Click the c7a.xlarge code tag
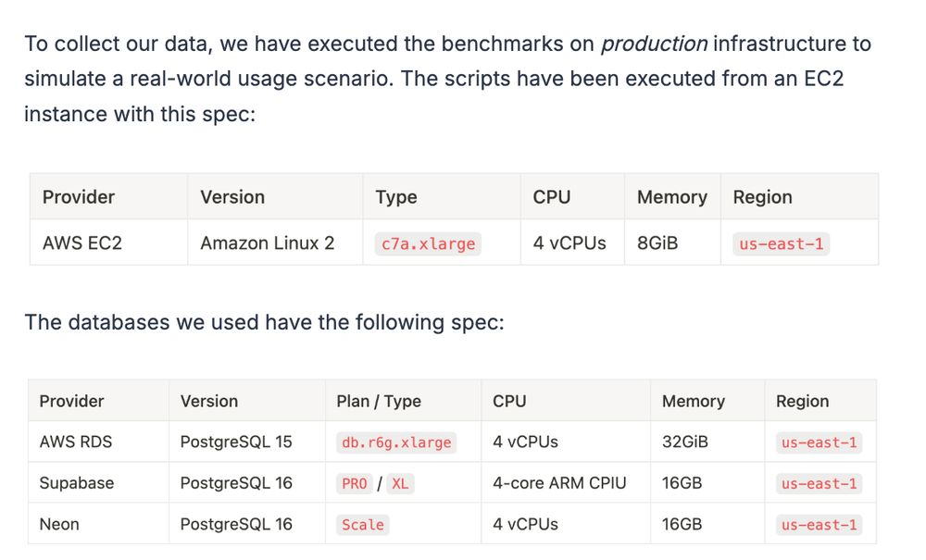 [x=428, y=243]
